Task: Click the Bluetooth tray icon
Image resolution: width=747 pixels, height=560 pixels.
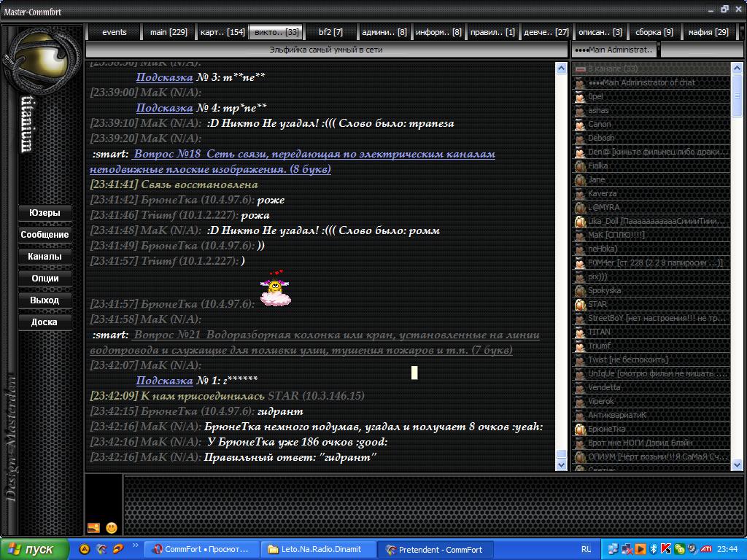Action: (654, 549)
